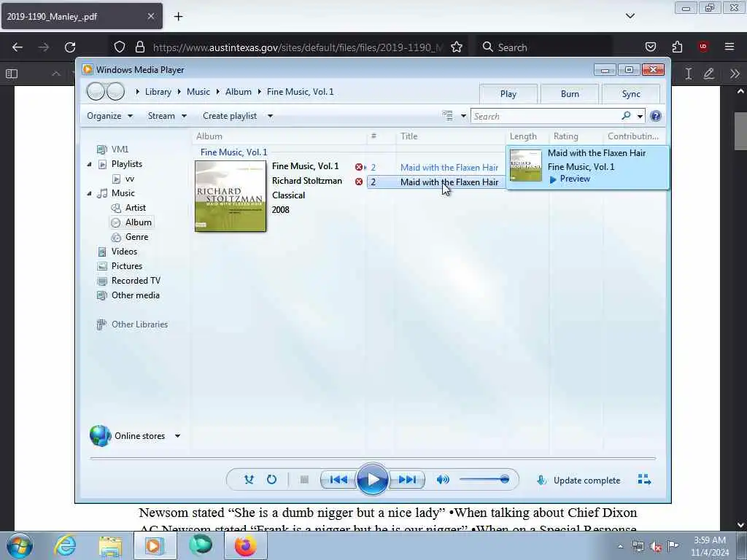
Task: Skip to the previous track
Action: (338, 480)
